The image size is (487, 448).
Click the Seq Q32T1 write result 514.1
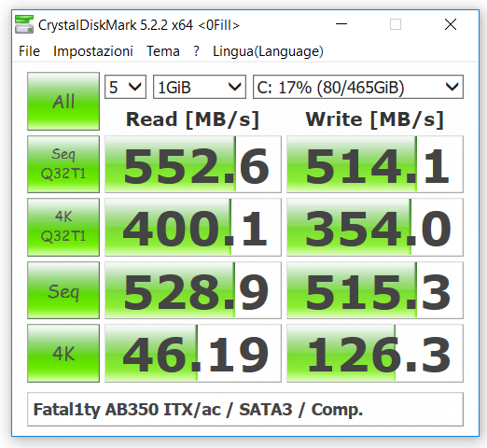375,164
